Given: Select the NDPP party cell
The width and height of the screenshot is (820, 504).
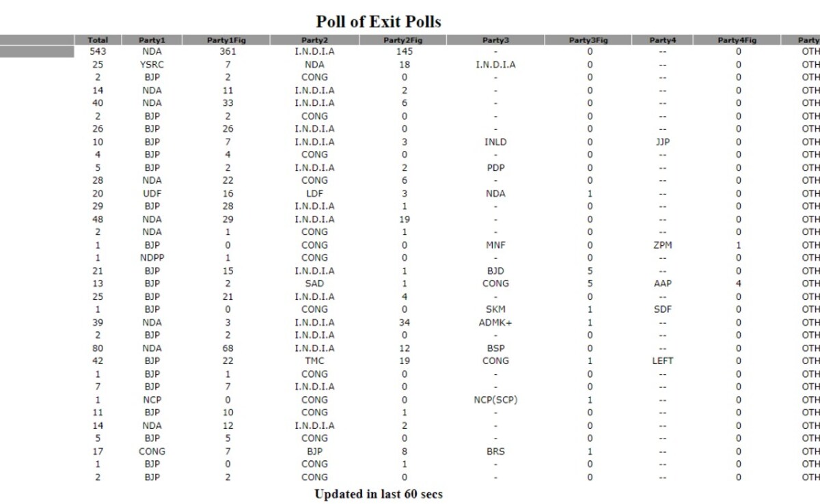Looking at the screenshot, I should pyautogui.click(x=152, y=257).
